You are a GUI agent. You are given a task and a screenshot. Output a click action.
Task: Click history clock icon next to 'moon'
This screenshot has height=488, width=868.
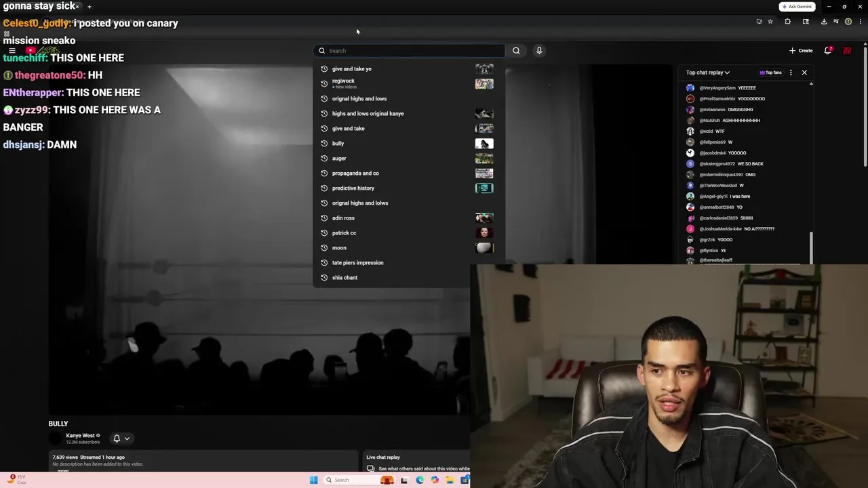pos(324,247)
